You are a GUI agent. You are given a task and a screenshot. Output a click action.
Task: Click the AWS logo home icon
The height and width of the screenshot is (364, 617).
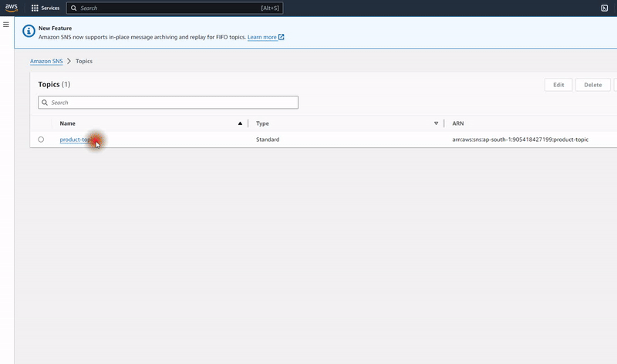tap(12, 8)
